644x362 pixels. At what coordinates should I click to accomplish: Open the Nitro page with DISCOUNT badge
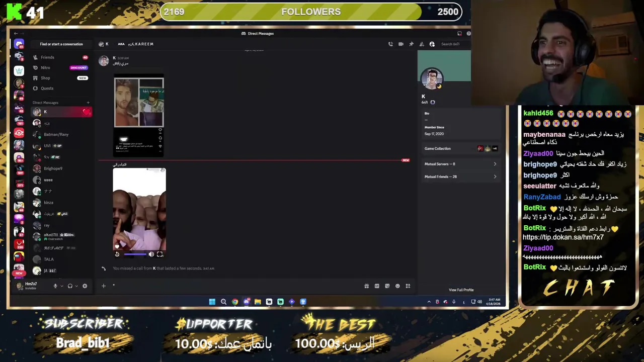[x=60, y=67]
